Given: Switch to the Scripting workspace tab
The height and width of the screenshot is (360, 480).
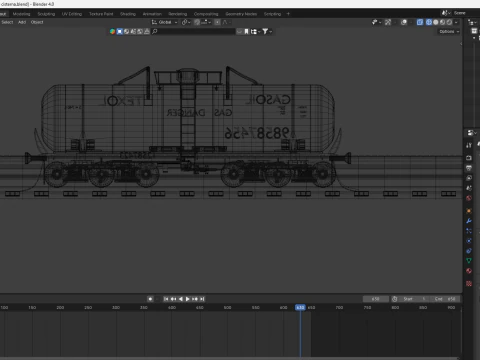Looking at the screenshot, I should coord(272,14).
